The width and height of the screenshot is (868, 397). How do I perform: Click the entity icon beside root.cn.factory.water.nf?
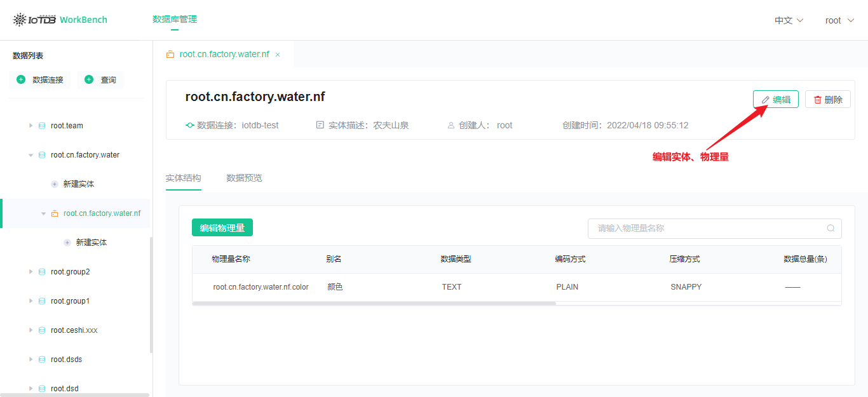pyautogui.click(x=55, y=213)
